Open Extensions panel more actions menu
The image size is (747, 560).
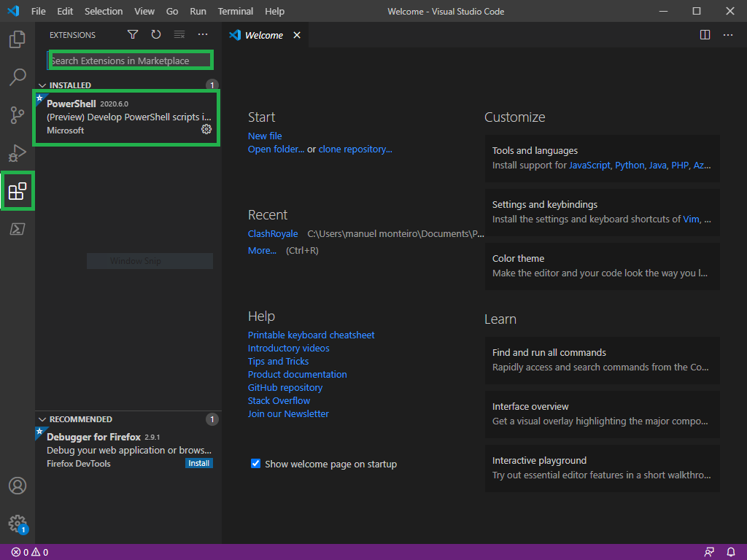(203, 34)
